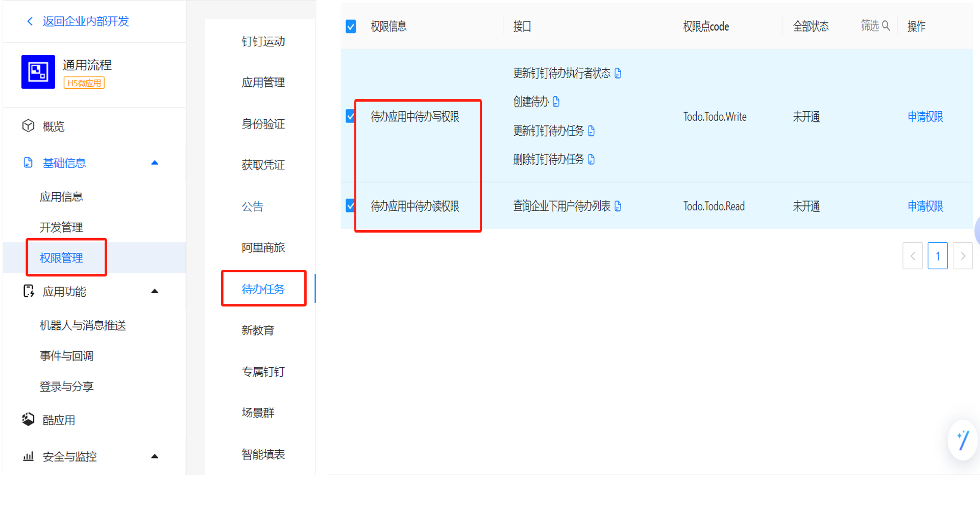The image size is (980, 513).
Task: Open doc icon beside 更新钉钉待办执行者状态
Action: [618, 73]
